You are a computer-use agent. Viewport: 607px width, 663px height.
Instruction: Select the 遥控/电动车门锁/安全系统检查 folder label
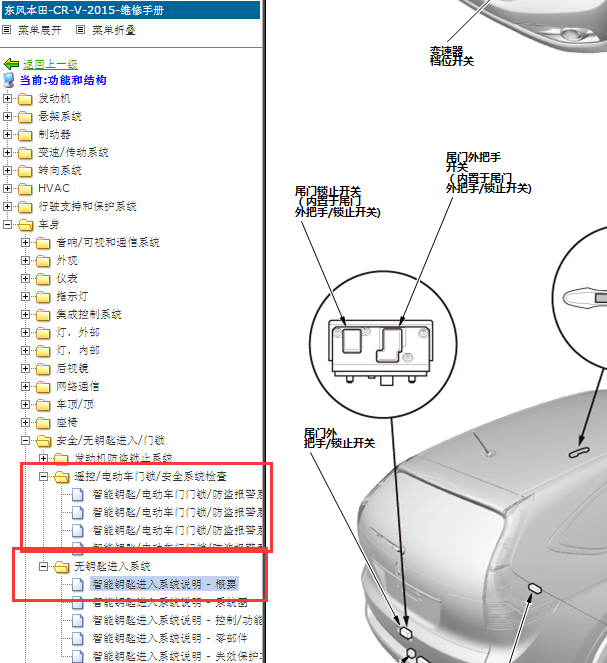150,476
